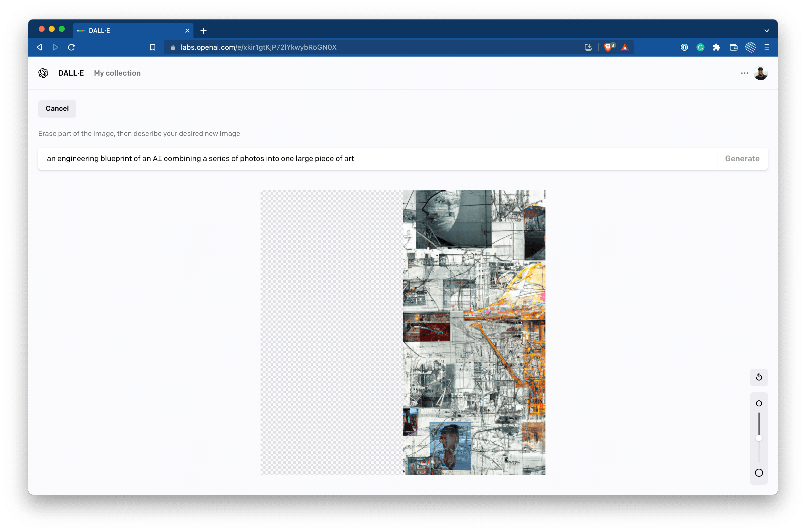This screenshot has width=806, height=532.
Task: Adjust the eraser size slider handle
Action: (759, 438)
